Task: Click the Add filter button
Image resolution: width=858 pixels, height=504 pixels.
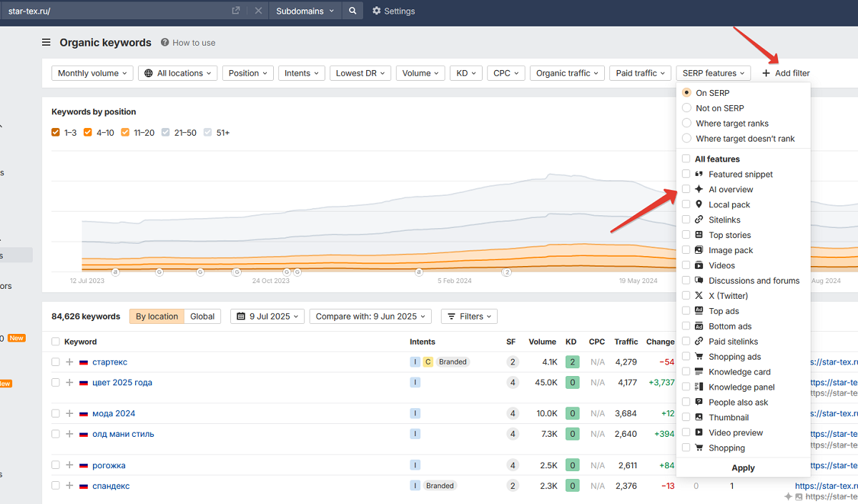Action: tap(786, 73)
